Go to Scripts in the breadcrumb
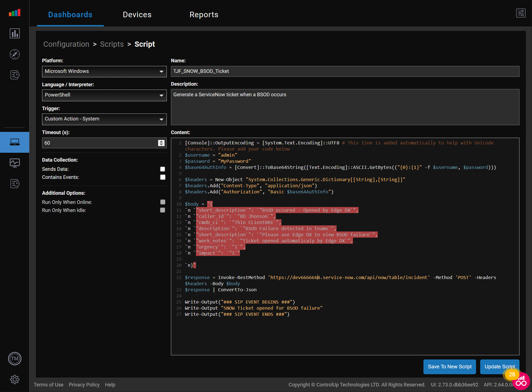The image size is (532, 392). [x=112, y=44]
